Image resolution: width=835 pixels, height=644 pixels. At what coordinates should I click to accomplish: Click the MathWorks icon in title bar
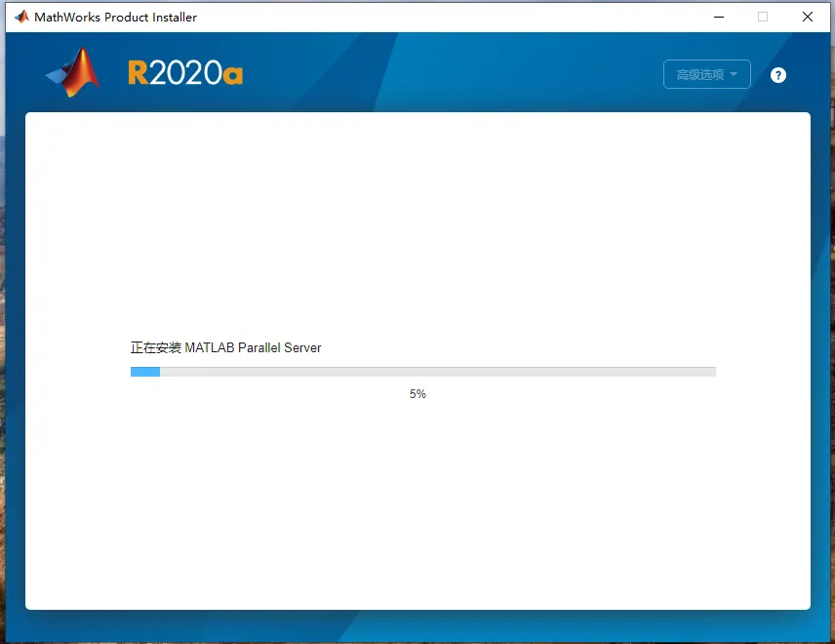21,17
